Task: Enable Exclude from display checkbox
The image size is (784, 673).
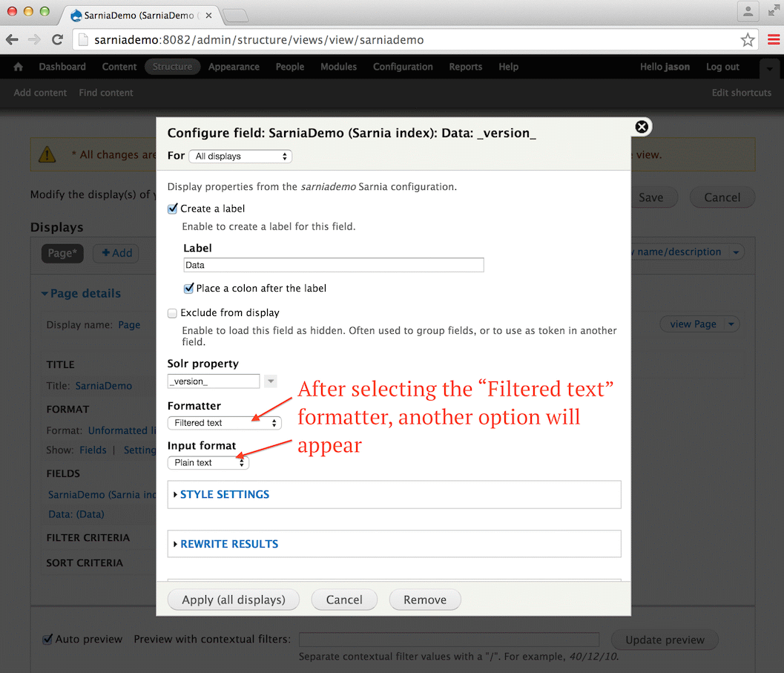Action: pyautogui.click(x=173, y=313)
